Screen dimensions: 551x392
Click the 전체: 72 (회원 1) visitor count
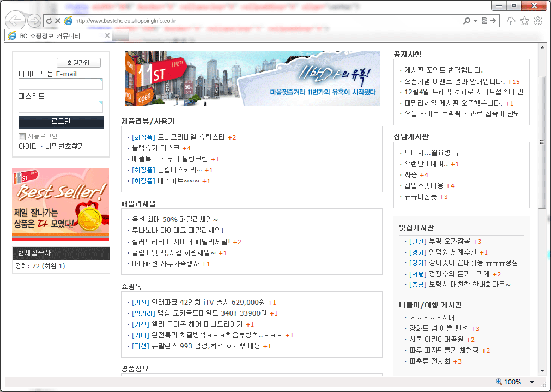(40, 266)
